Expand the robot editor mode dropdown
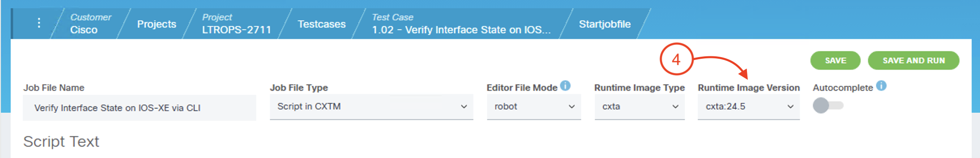Image resolution: width=980 pixels, height=158 pixels. (x=534, y=107)
